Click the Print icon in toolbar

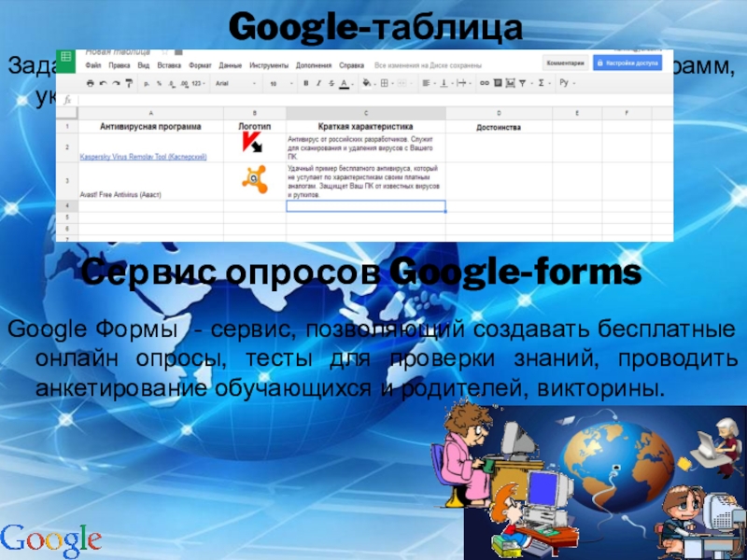(90, 83)
